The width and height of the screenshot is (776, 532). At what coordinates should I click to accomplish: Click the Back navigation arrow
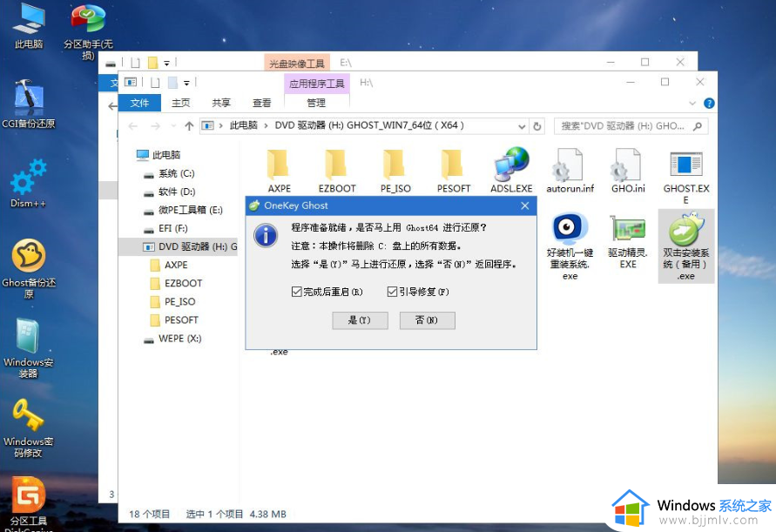click(x=132, y=126)
